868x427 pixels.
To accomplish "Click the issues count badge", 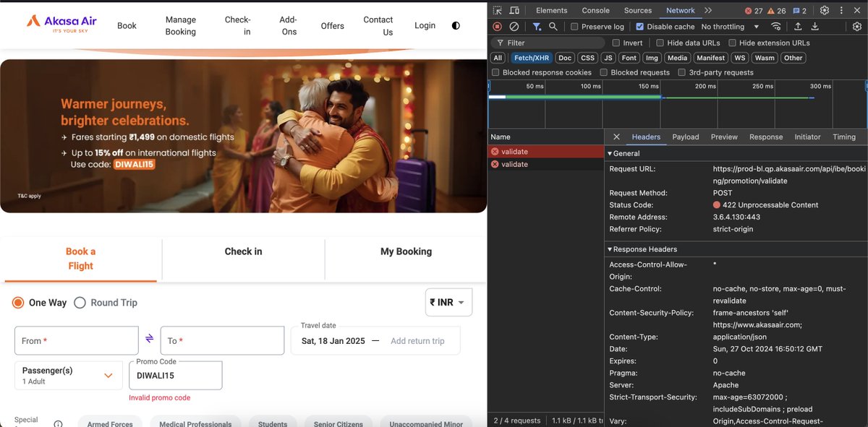I will 799,11.
